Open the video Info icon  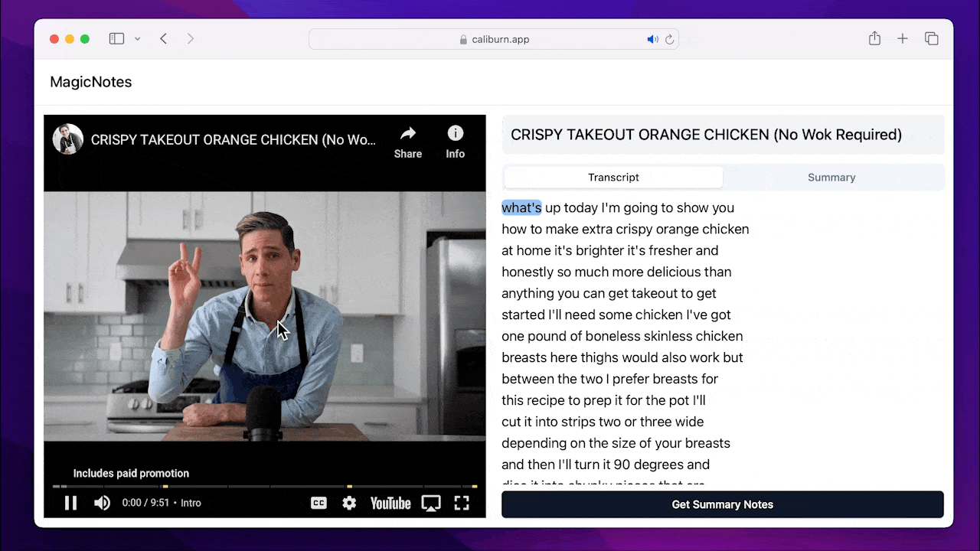pyautogui.click(x=456, y=142)
